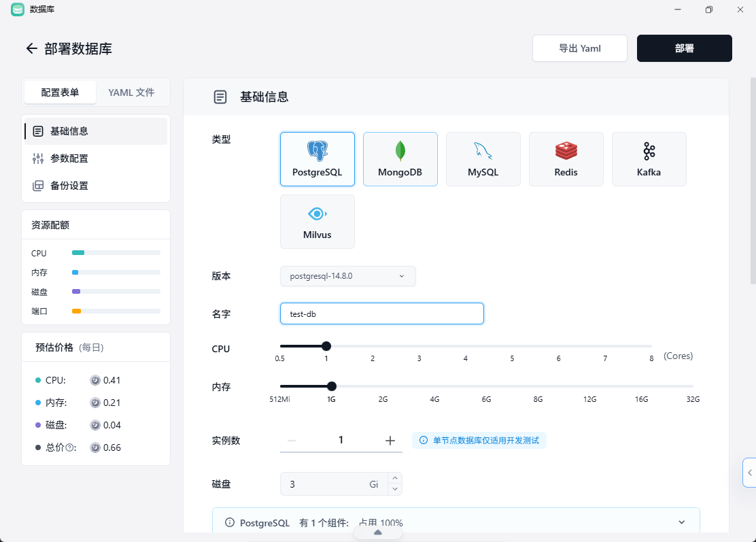The image size is (756, 542).
Task: Choose the Redis database type
Action: pyautogui.click(x=566, y=159)
